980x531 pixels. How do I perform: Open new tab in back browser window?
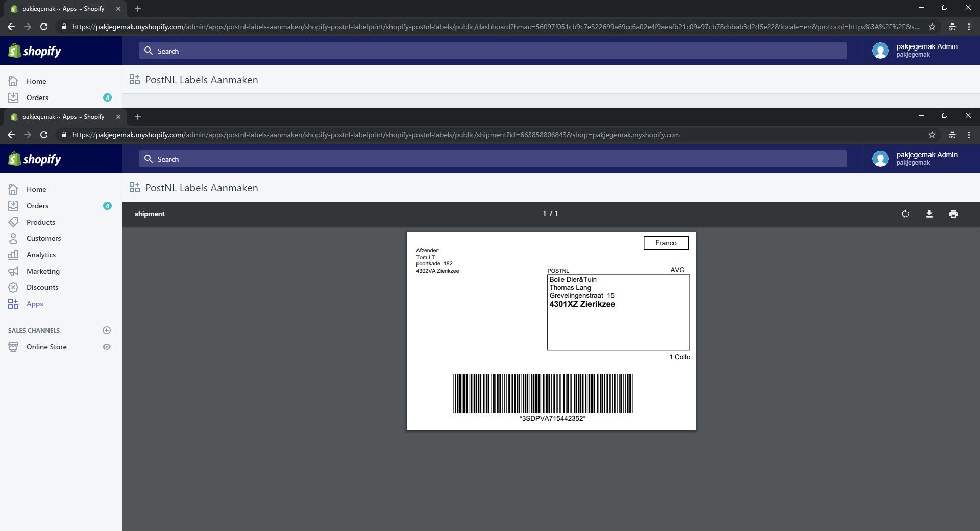138,9
